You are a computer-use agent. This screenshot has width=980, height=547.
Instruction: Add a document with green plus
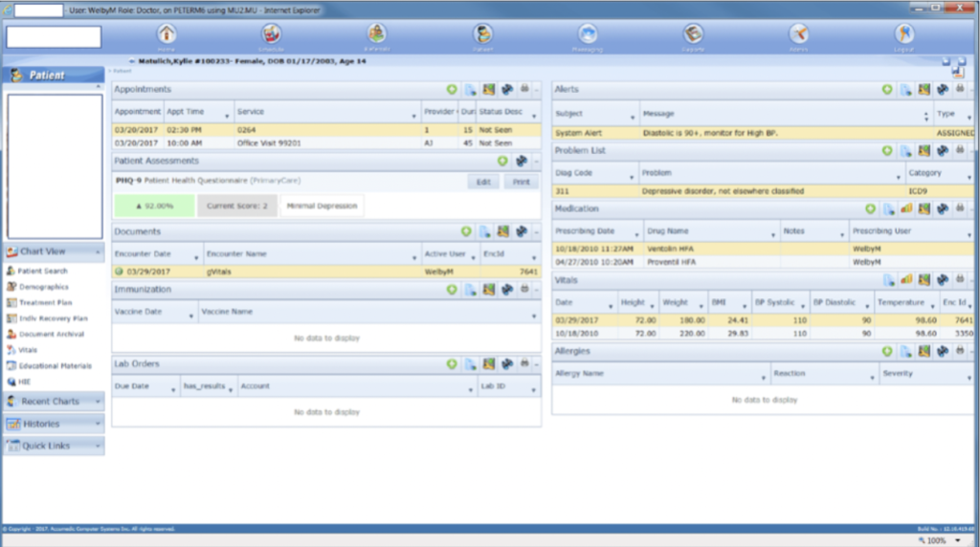coord(466,231)
